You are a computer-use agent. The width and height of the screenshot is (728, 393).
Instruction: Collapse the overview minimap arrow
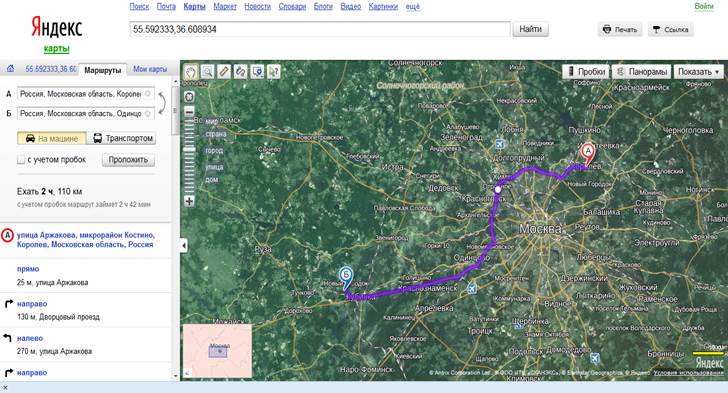pos(188,373)
